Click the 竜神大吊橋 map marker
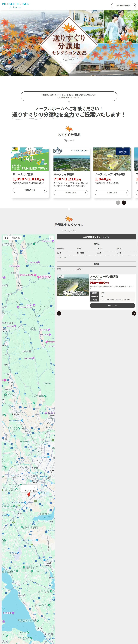 pyautogui.click(x=33, y=358)
